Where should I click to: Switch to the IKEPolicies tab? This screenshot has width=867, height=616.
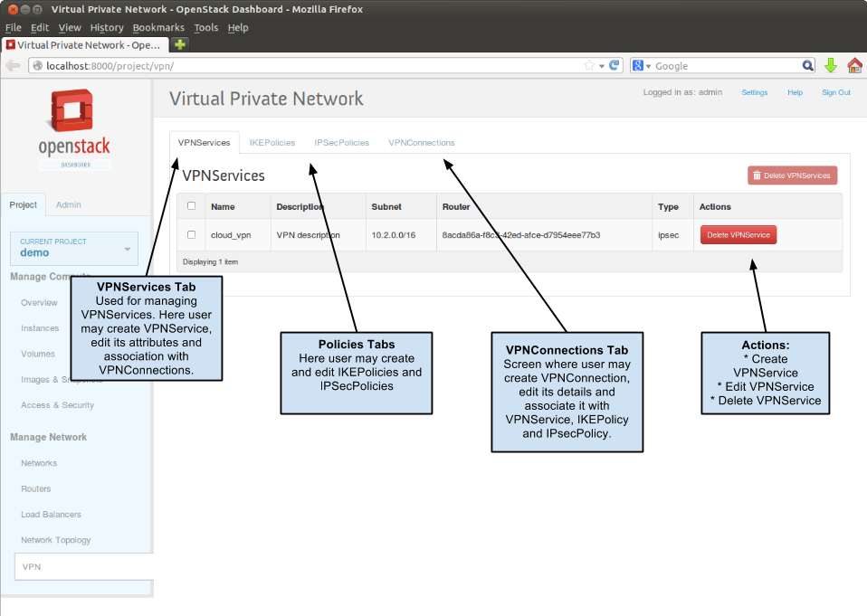coord(272,142)
